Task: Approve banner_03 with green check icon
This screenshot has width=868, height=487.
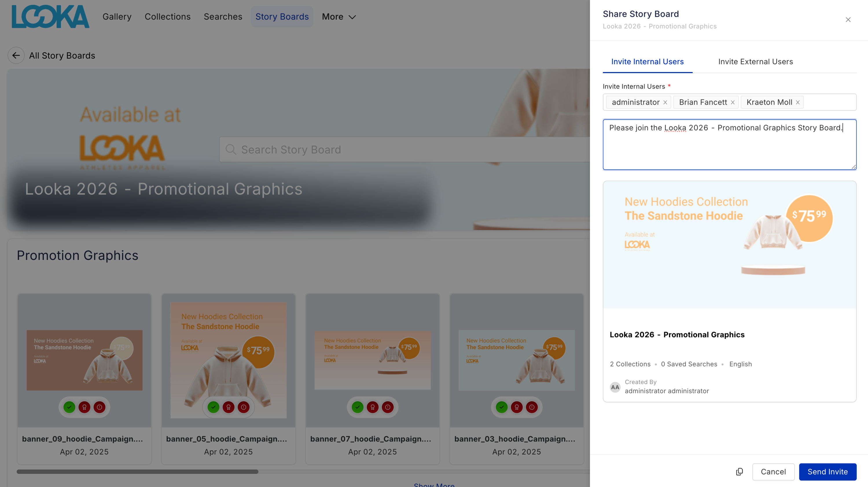Action: pos(502,407)
